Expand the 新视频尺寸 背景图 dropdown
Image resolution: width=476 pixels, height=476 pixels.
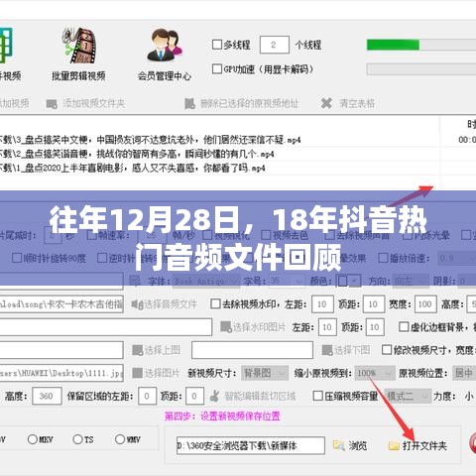265,373
